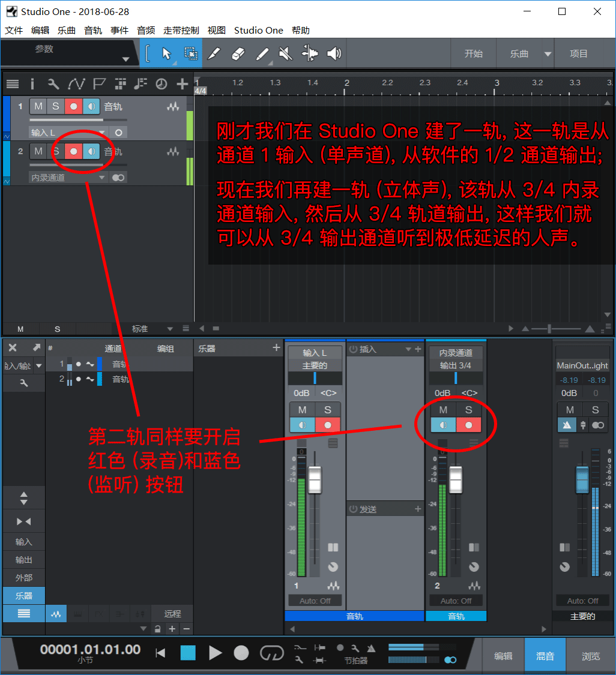
Task: Open the marker track flag icon
Action: pos(99,84)
